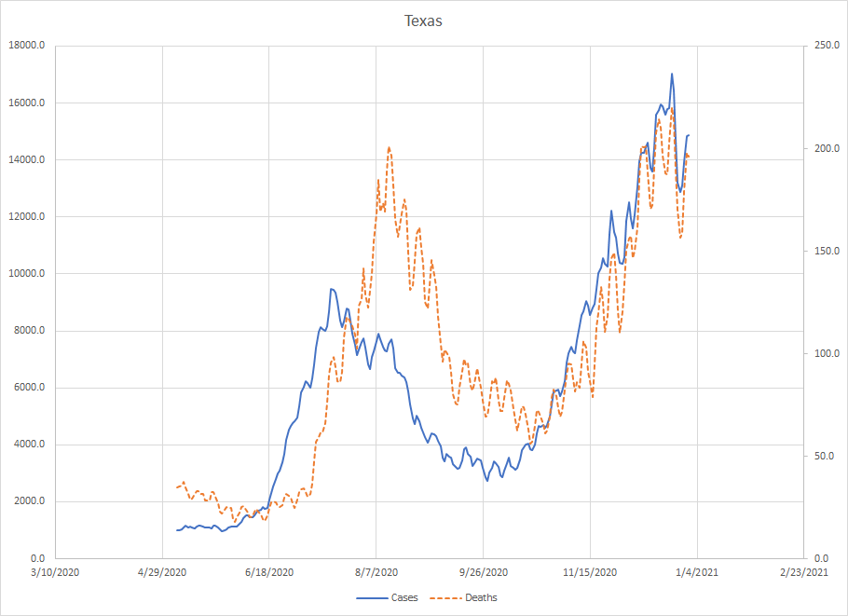Click the solid blue Cases legend line marker

point(371,597)
